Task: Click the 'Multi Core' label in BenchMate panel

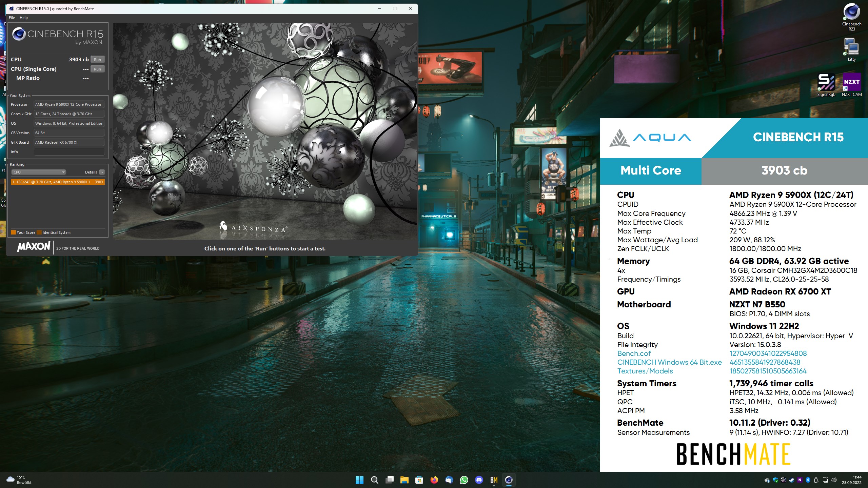Action: (x=651, y=170)
